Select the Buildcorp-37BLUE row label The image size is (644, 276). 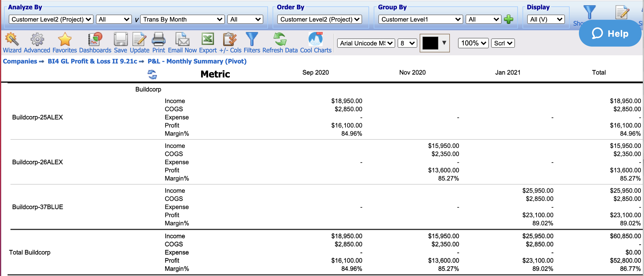point(37,207)
